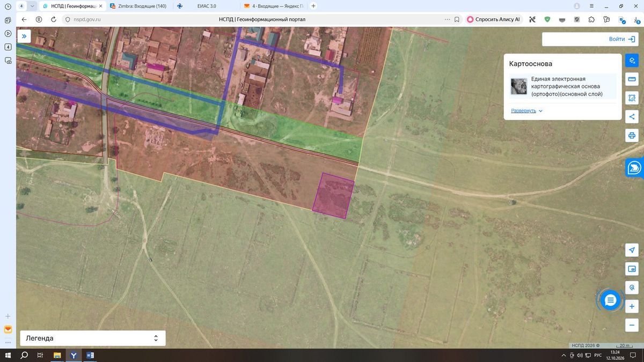Switch to the Zimbra: Входящие tab
This screenshot has width=644, height=362.
tap(138, 6)
